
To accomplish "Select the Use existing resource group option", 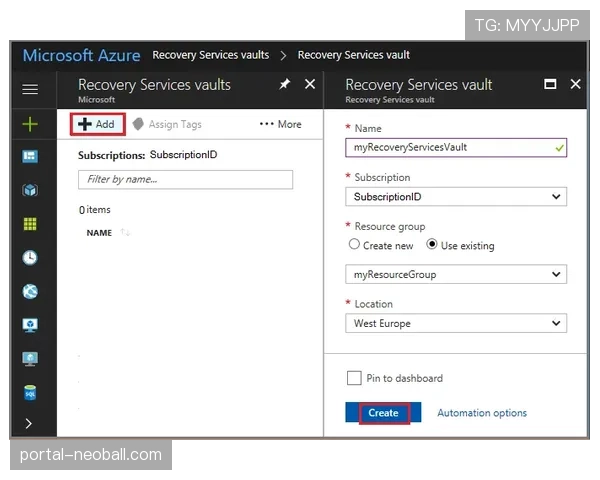I will (432, 245).
